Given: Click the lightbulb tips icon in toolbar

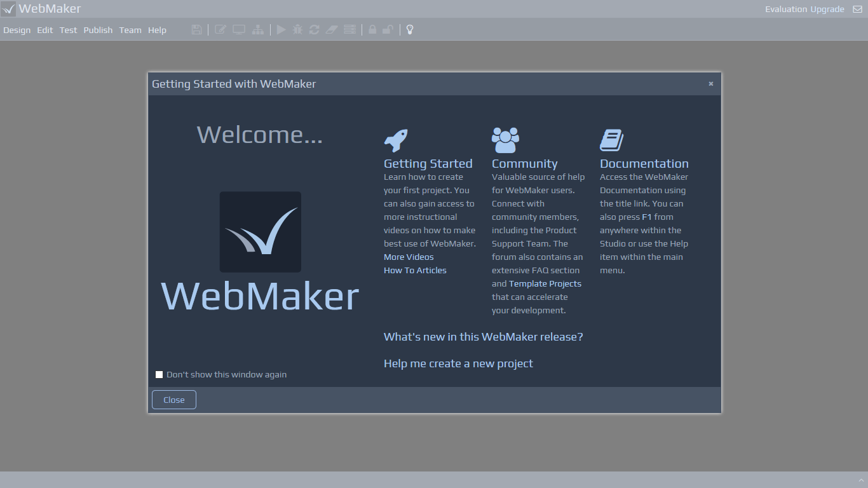Looking at the screenshot, I should coord(410,29).
